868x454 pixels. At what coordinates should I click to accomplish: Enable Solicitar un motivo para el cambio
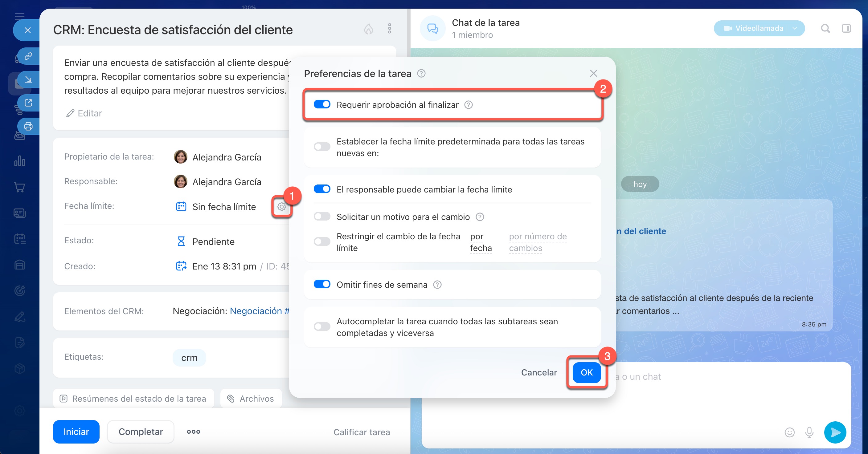322,216
